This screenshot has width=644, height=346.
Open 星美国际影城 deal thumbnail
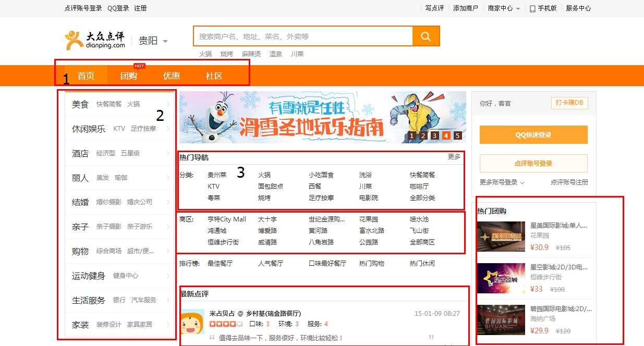pyautogui.click(x=501, y=237)
